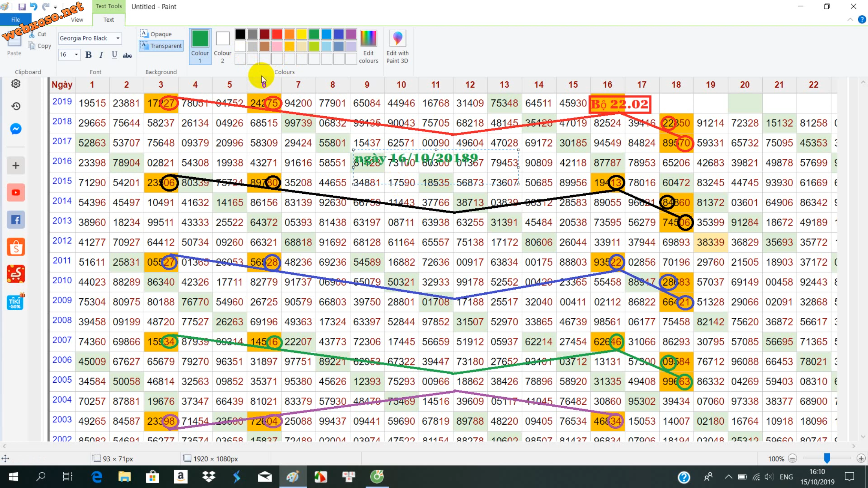
Task: Activate Colour 2 background selector
Action: click(x=223, y=46)
